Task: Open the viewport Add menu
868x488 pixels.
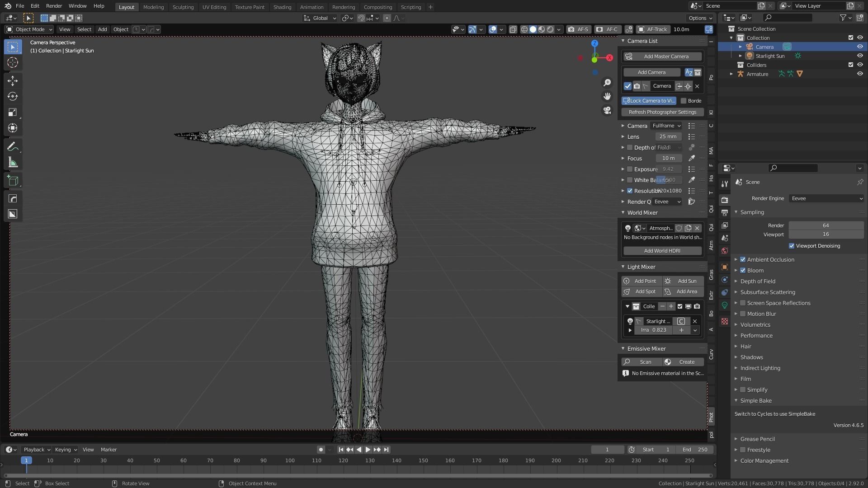Action: (102, 29)
